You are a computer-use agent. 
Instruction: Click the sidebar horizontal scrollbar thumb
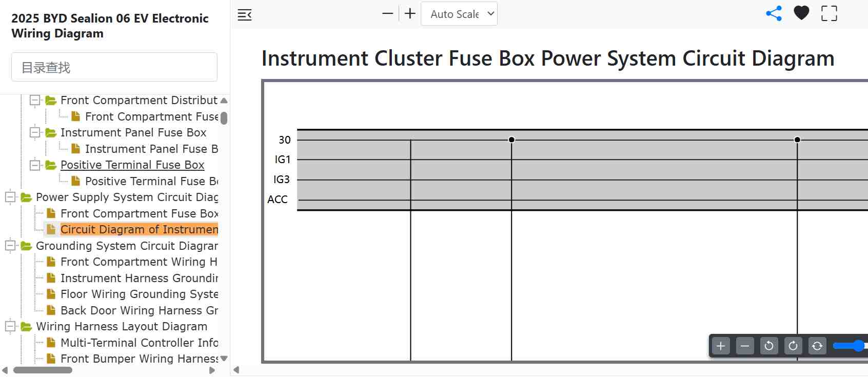[43, 370]
